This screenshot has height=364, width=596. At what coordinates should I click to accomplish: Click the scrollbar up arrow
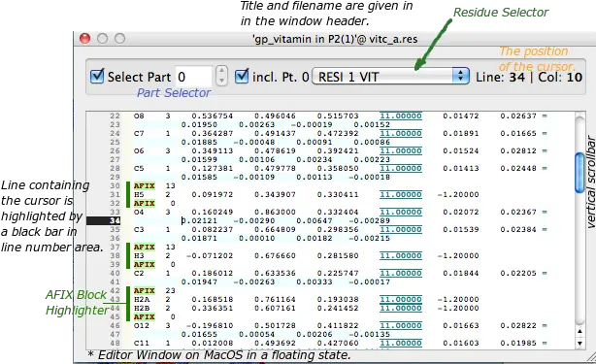(579, 331)
